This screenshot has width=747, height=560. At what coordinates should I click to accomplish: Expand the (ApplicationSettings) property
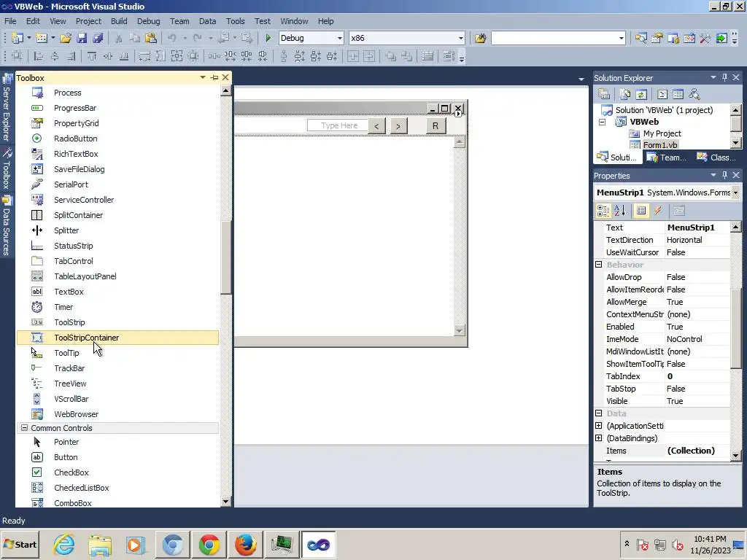pyautogui.click(x=599, y=426)
